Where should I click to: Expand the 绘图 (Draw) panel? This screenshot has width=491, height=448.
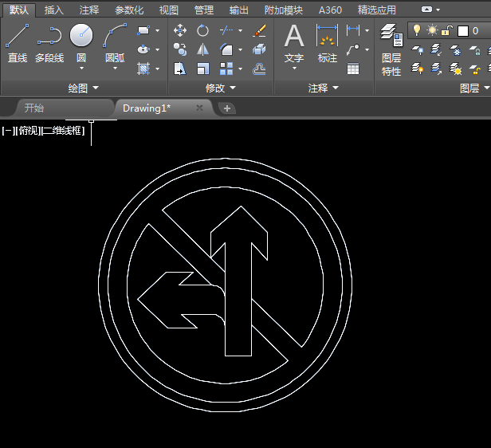84,88
